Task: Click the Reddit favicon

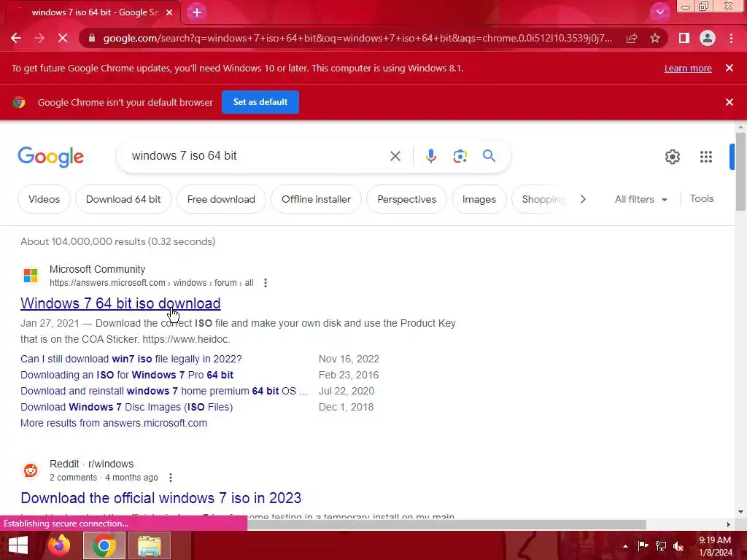Action: 31,470
